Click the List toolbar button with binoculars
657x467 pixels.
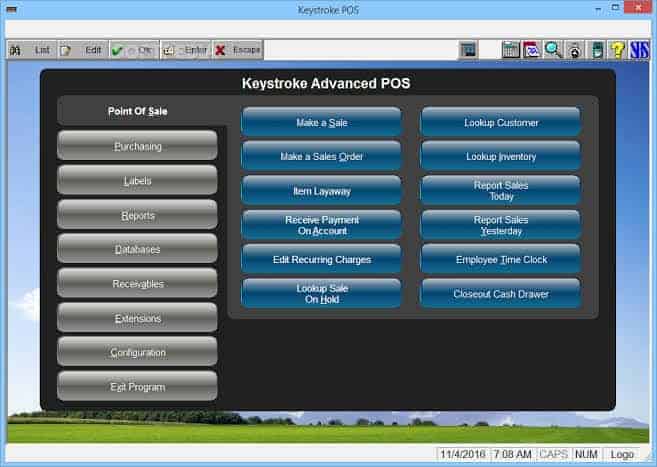31,50
